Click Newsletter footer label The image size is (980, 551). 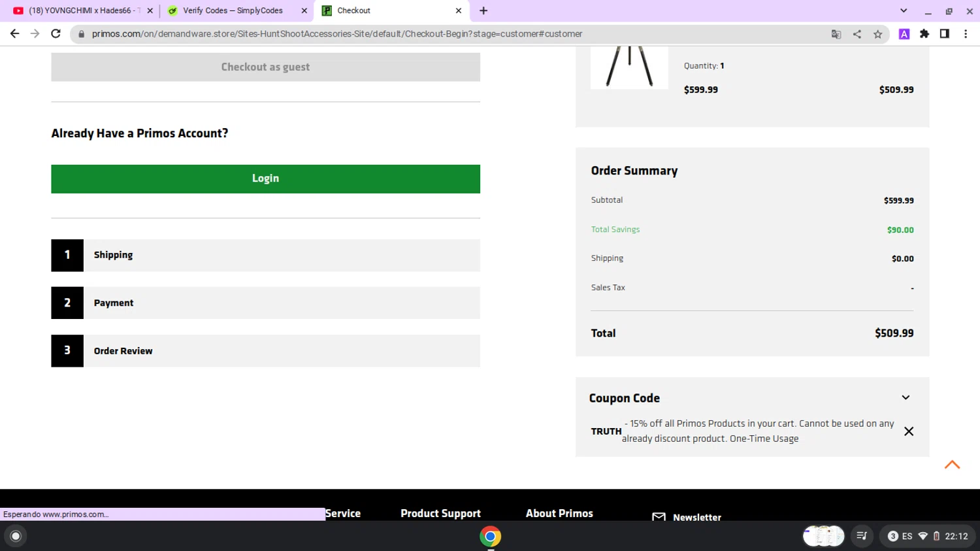pyautogui.click(x=697, y=517)
